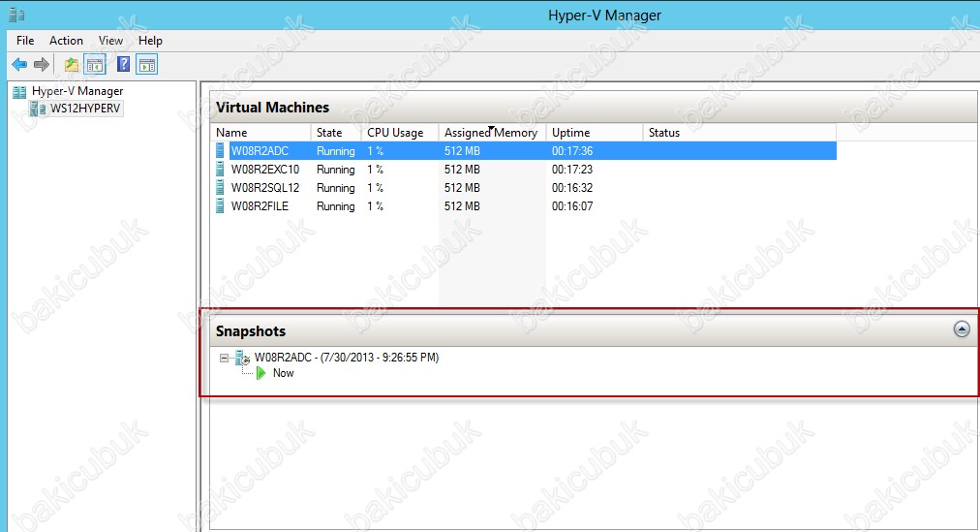Sort by the CPU Usage column header

[x=400, y=133]
